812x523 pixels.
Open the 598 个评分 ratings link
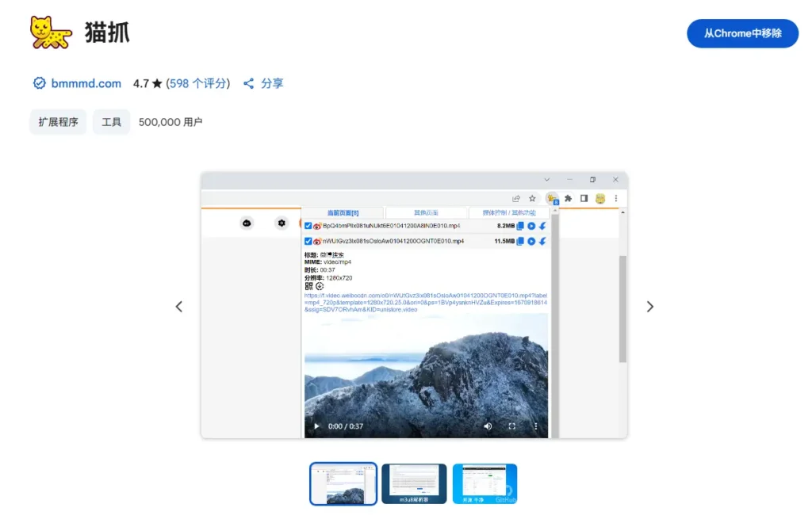pyautogui.click(x=198, y=83)
